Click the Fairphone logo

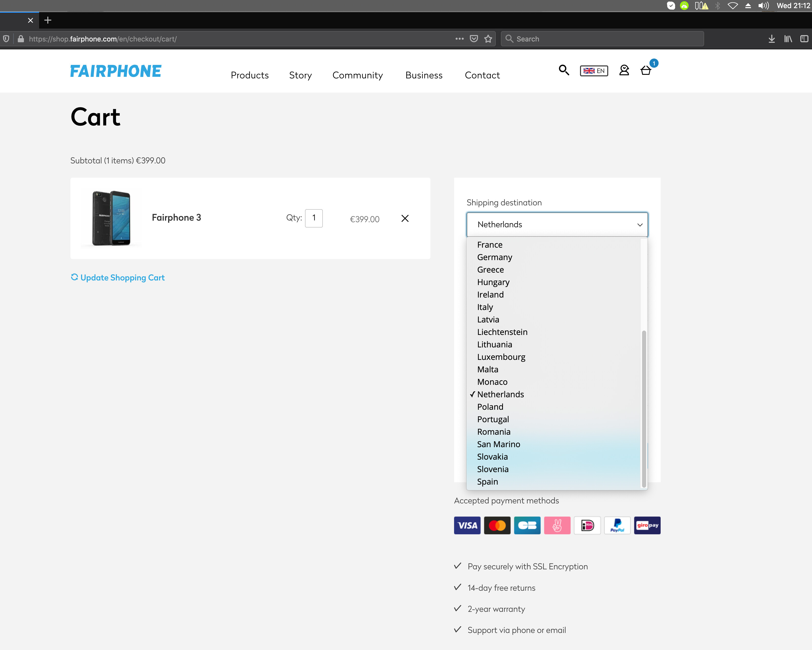[x=116, y=71]
